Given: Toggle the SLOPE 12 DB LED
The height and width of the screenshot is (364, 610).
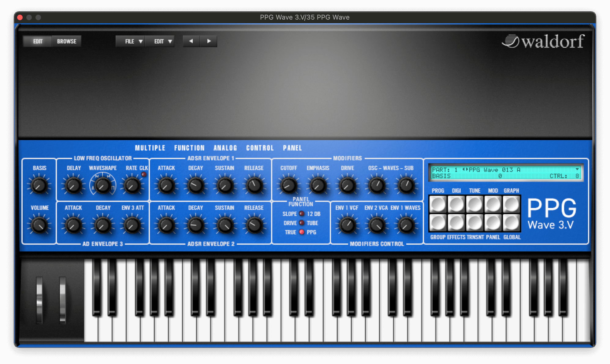Looking at the screenshot, I should pos(302,214).
